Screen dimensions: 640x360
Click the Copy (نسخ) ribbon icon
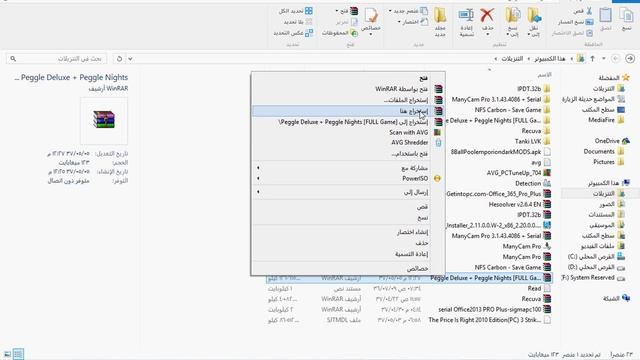tap(626, 20)
